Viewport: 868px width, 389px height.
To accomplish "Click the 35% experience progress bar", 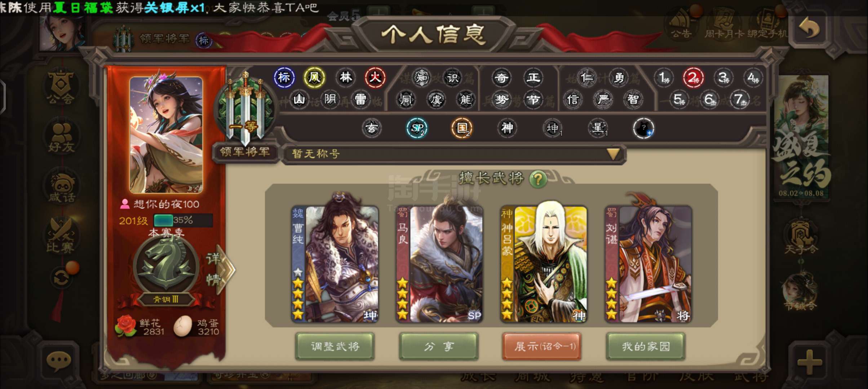I will 183,220.
